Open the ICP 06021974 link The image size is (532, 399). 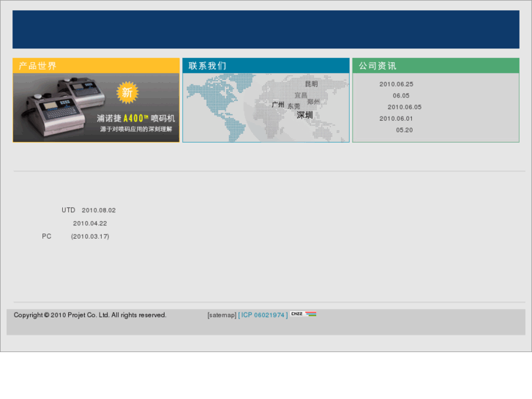click(263, 315)
